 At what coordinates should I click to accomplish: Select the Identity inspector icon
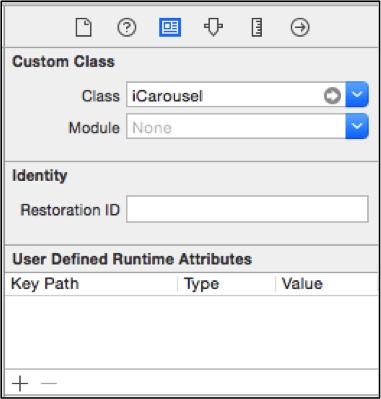[170, 27]
